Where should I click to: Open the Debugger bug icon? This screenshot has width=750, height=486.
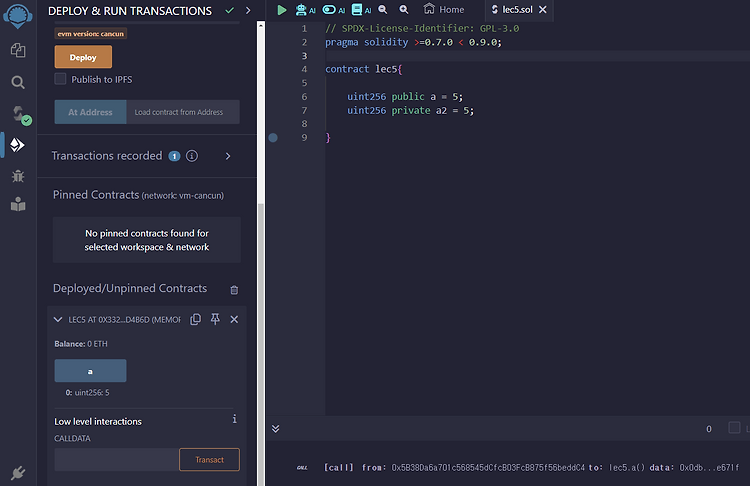(18, 176)
